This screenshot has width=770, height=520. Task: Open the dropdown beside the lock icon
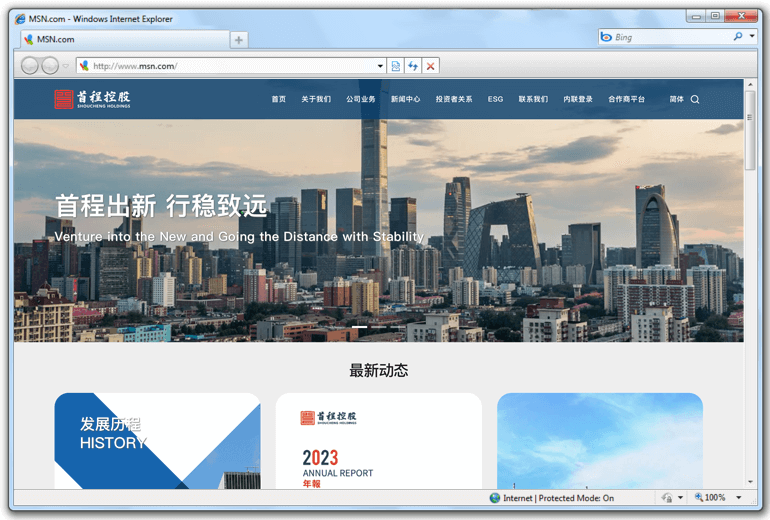click(681, 498)
